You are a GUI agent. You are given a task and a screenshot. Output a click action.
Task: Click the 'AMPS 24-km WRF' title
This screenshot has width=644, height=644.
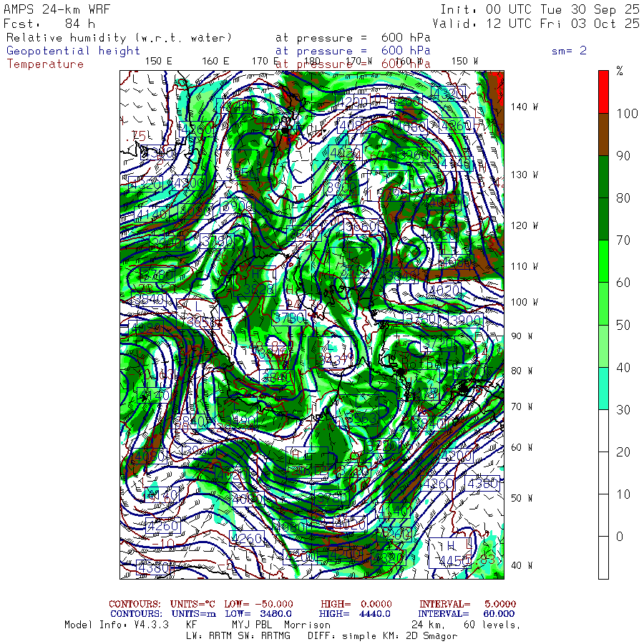coord(57,9)
